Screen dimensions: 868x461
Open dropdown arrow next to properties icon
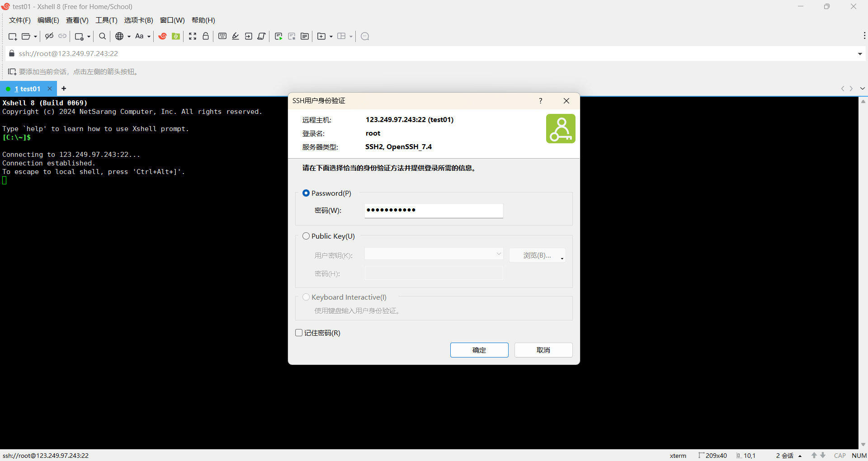click(x=89, y=37)
